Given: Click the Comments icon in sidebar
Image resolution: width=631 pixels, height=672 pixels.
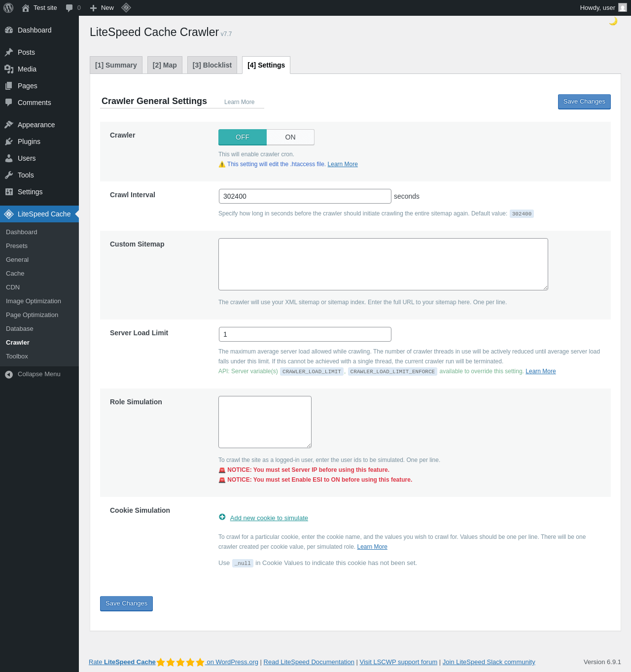Looking at the screenshot, I should [x=9, y=103].
